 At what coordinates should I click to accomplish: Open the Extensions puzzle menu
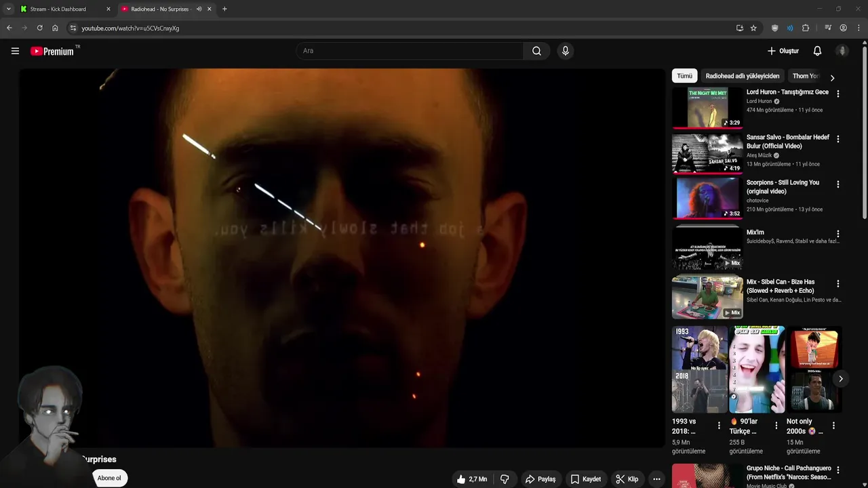point(806,28)
